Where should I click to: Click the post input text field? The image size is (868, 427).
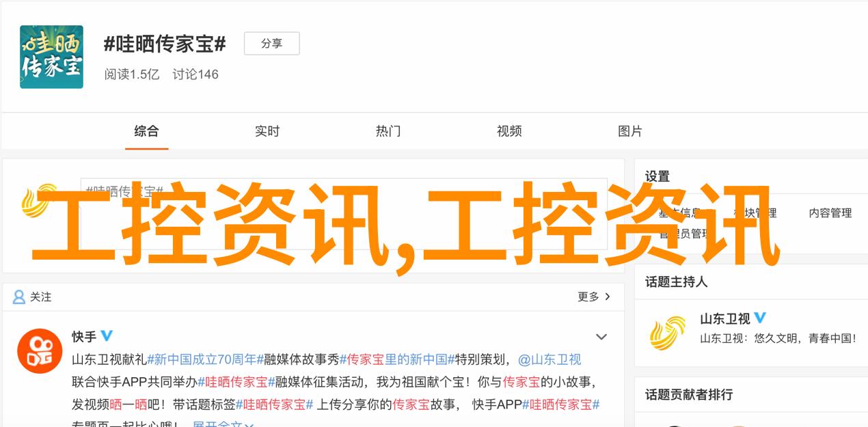click(x=344, y=214)
